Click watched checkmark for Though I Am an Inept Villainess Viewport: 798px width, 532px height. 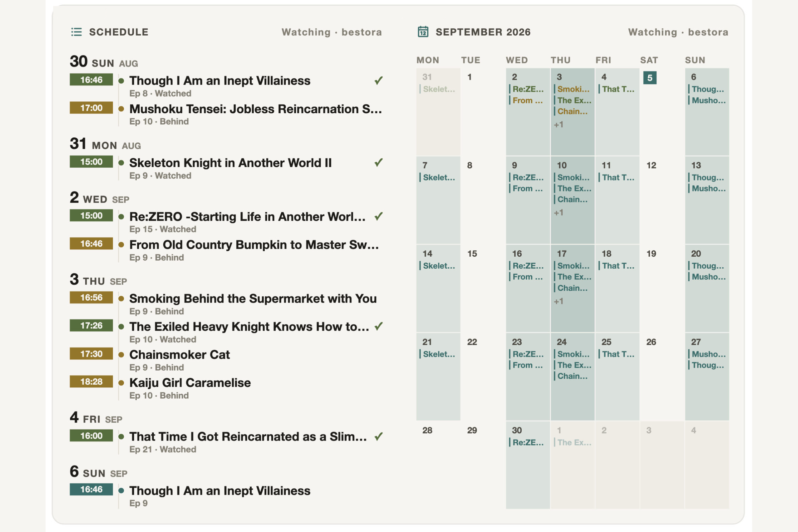pyautogui.click(x=379, y=81)
